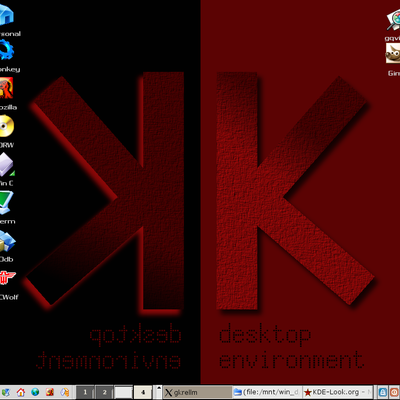Launch the blue gear donkey icon
The image size is (400, 400).
pyautogui.click(x=6, y=50)
